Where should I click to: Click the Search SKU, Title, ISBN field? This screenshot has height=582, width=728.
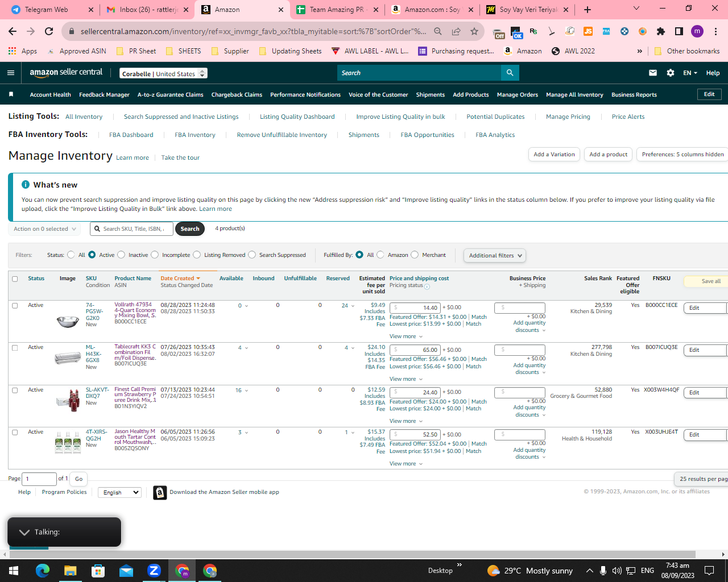click(x=131, y=229)
